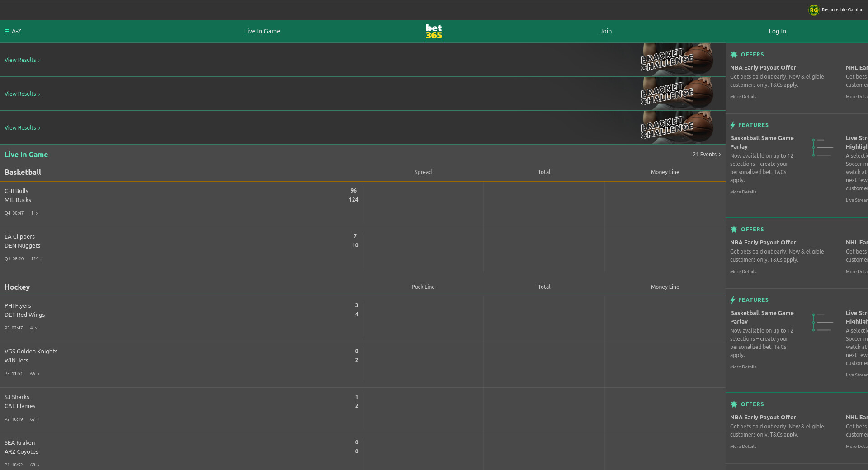Click the top Offers star icon
Image resolution: width=868 pixels, height=470 pixels.
coord(734,55)
